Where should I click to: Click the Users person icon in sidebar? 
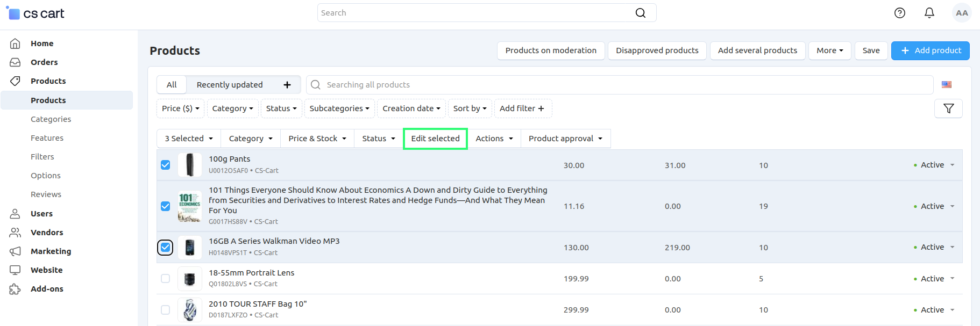tap(15, 214)
